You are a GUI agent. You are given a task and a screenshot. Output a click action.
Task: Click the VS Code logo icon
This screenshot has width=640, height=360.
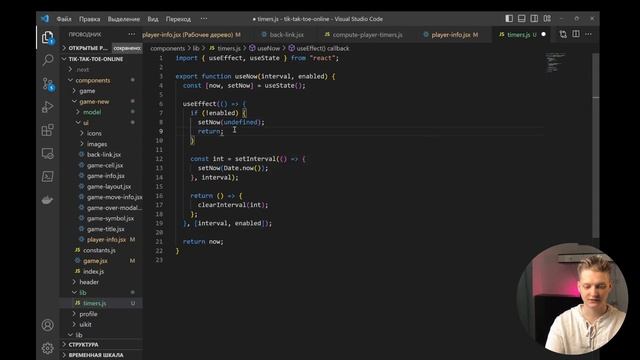coord(45,19)
